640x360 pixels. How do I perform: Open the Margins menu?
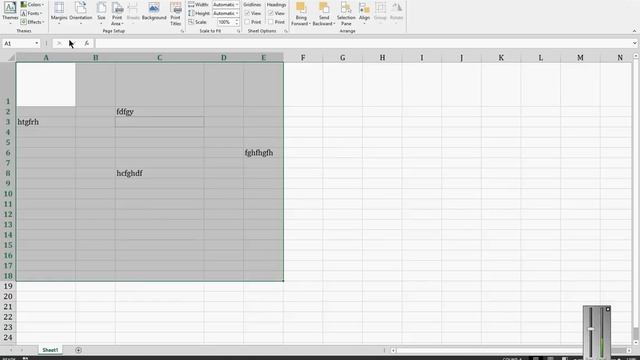pyautogui.click(x=59, y=13)
